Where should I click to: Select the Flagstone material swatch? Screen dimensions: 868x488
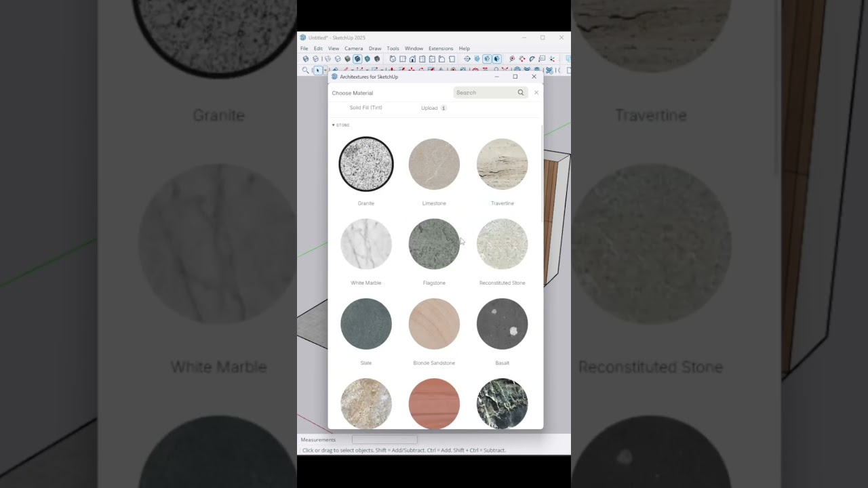434,244
